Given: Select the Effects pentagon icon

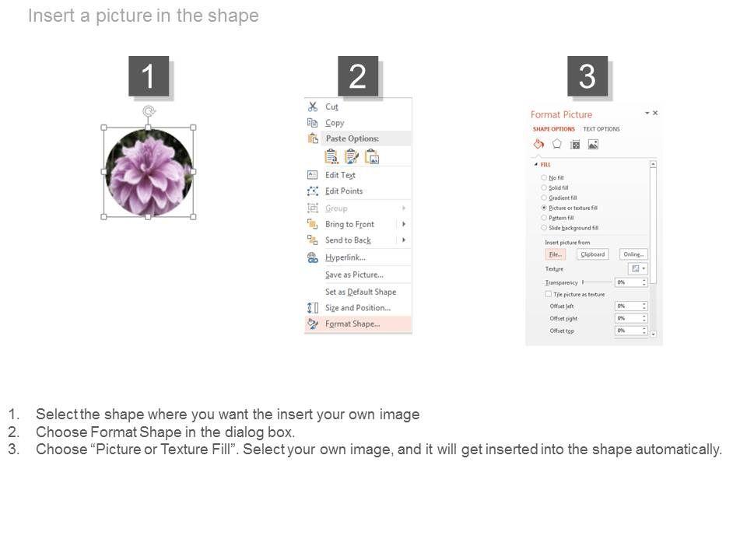Looking at the screenshot, I should (x=556, y=145).
